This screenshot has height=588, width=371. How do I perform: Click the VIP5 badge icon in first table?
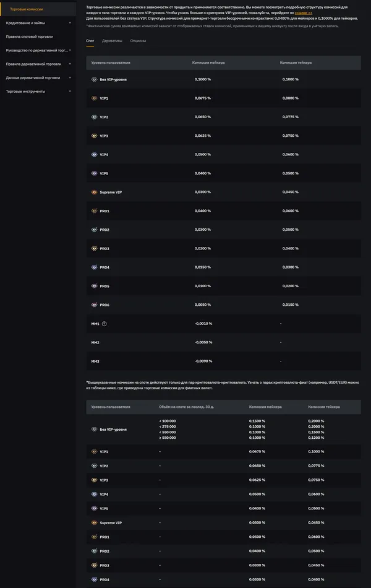pos(94,173)
